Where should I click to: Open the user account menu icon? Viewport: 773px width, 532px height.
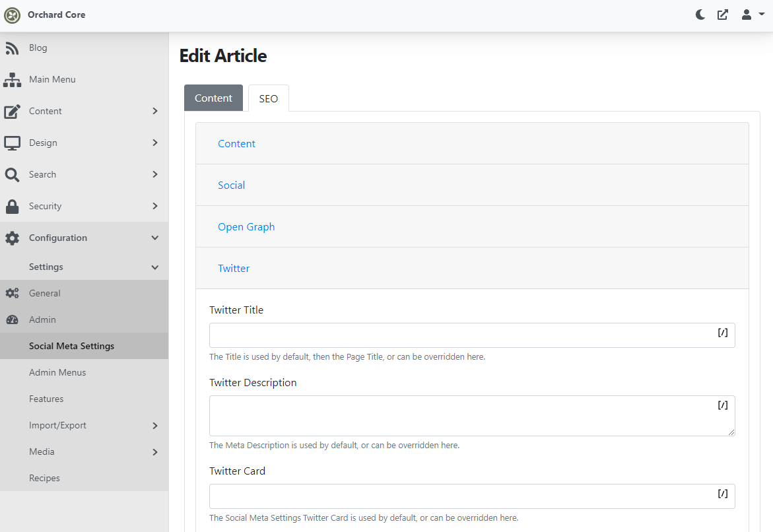coord(747,15)
